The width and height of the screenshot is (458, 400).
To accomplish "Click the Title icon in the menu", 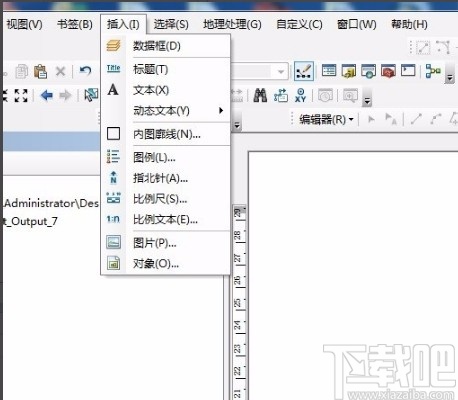I will 113,68.
